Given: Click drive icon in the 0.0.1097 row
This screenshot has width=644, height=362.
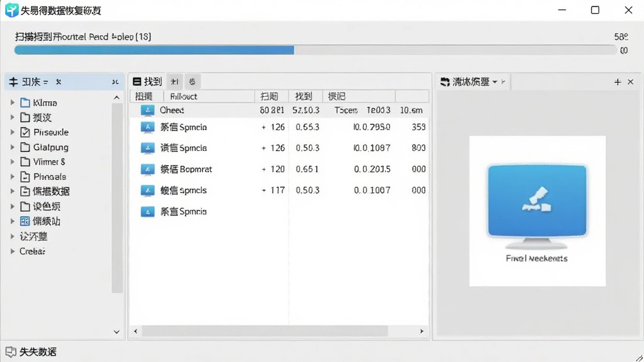Looking at the screenshot, I should (x=147, y=148).
